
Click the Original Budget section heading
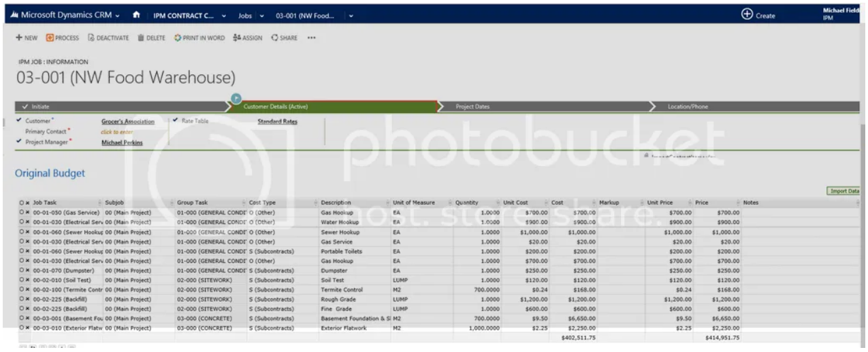(x=50, y=174)
